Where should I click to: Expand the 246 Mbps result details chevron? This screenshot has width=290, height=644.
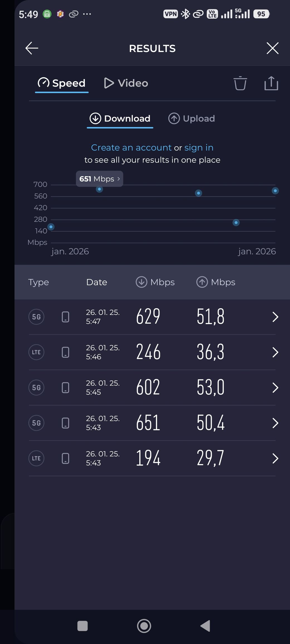click(x=275, y=352)
